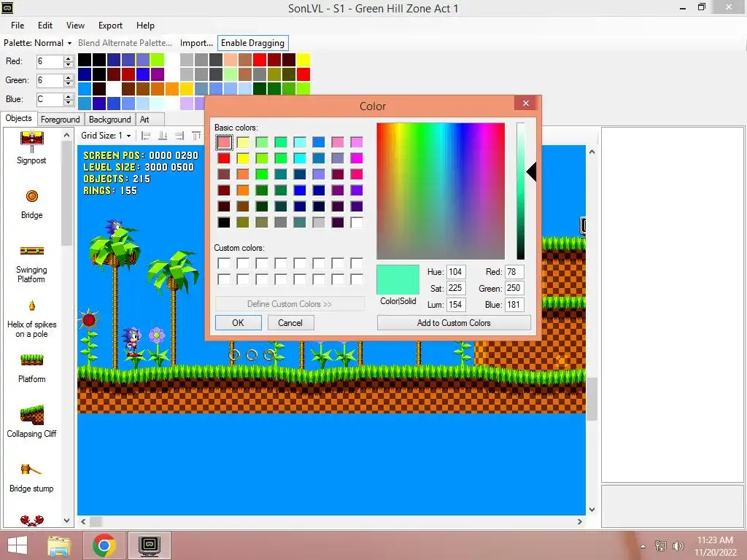The height and width of the screenshot is (560, 747).
Task: Click the network icon in system tray
Action: pyautogui.click(x=661, y=545)
